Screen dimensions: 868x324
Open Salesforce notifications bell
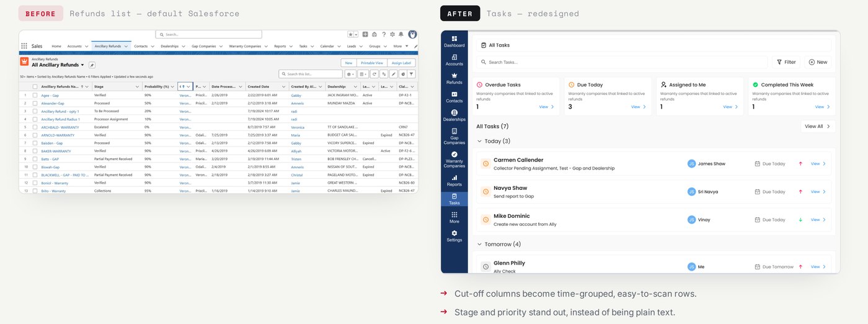click(401, 35)
